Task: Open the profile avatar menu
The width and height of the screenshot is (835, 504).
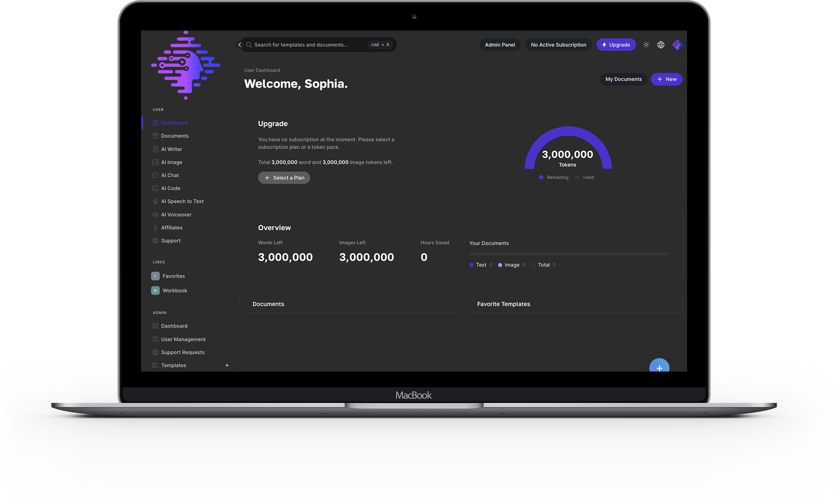Action: point(677,44)
